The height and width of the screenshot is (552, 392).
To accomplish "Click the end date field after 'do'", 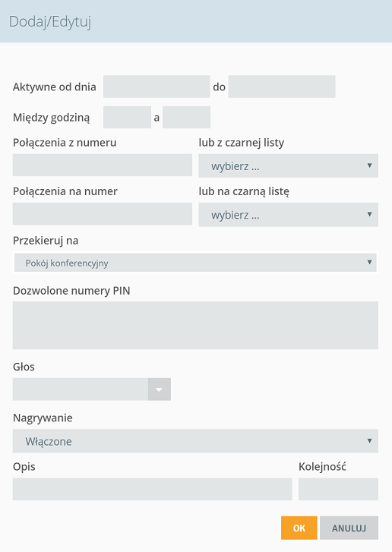I will point(282,87).
